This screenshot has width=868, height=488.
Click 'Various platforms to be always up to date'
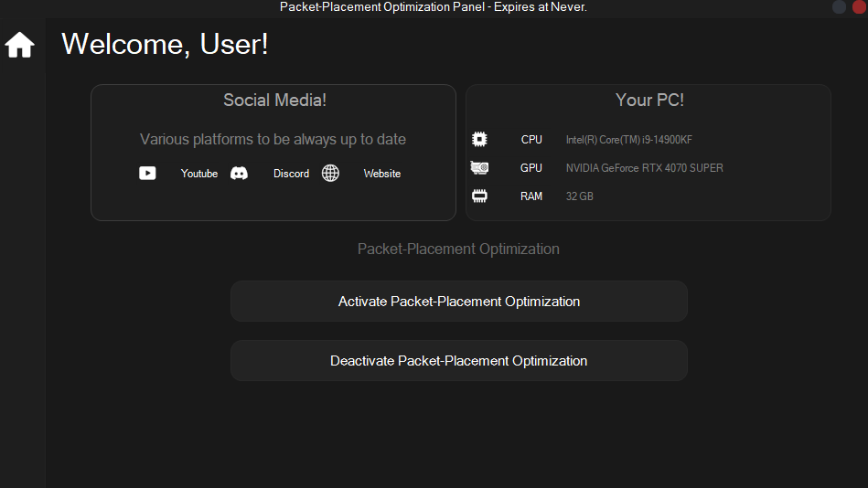click(273, 140)
